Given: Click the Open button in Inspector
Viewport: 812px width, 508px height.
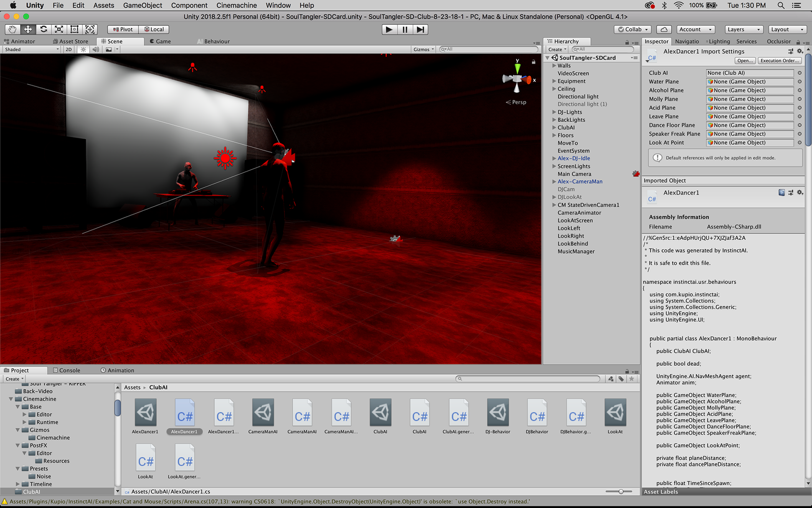Looking at the screenshot, I should tap(745, 60).
